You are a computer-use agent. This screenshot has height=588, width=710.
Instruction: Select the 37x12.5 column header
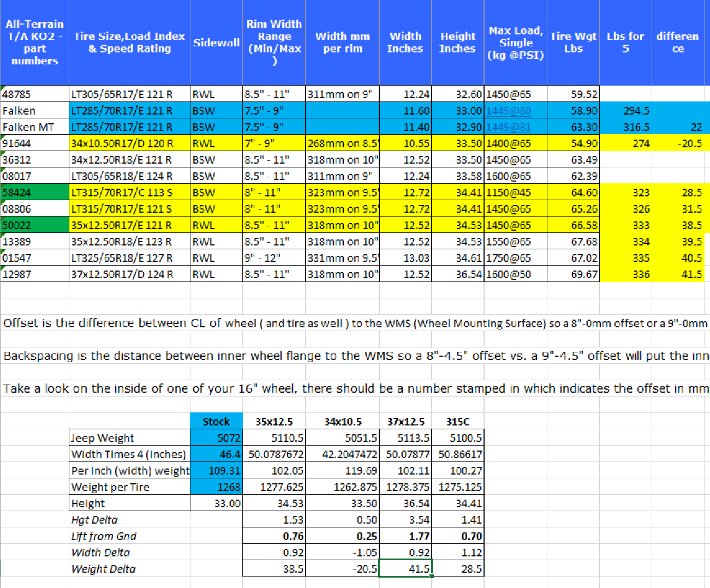[405, 422]
